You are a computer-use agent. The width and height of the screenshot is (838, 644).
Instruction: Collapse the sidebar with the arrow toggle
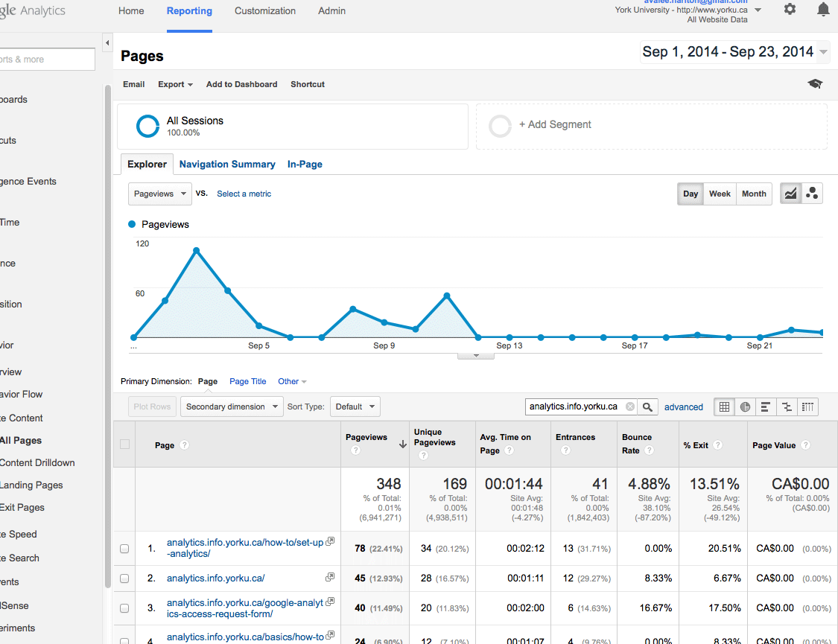click(x=107, y=42)
